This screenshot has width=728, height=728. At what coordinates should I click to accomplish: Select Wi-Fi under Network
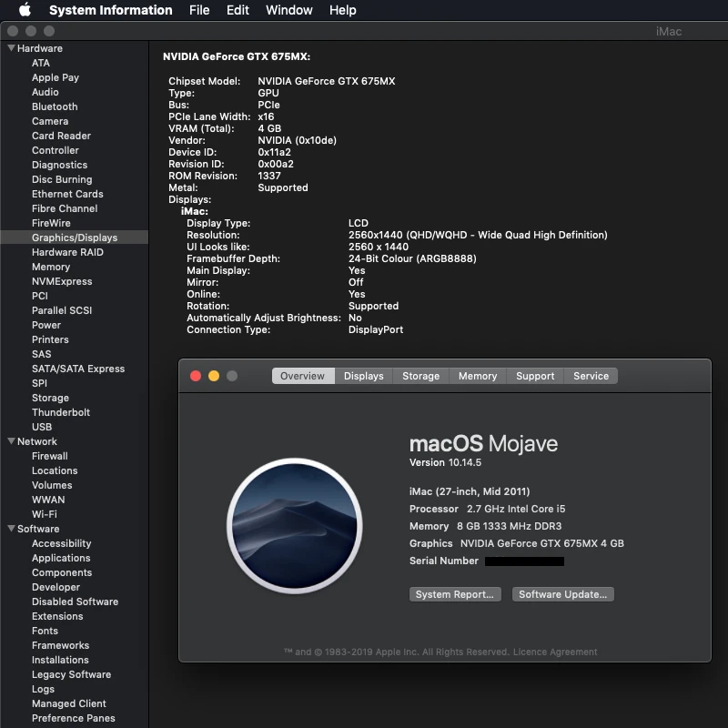point(46,513)
